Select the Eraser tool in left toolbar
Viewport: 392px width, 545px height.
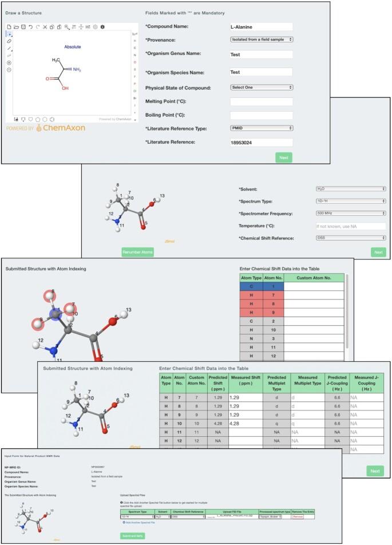[9, 42]
